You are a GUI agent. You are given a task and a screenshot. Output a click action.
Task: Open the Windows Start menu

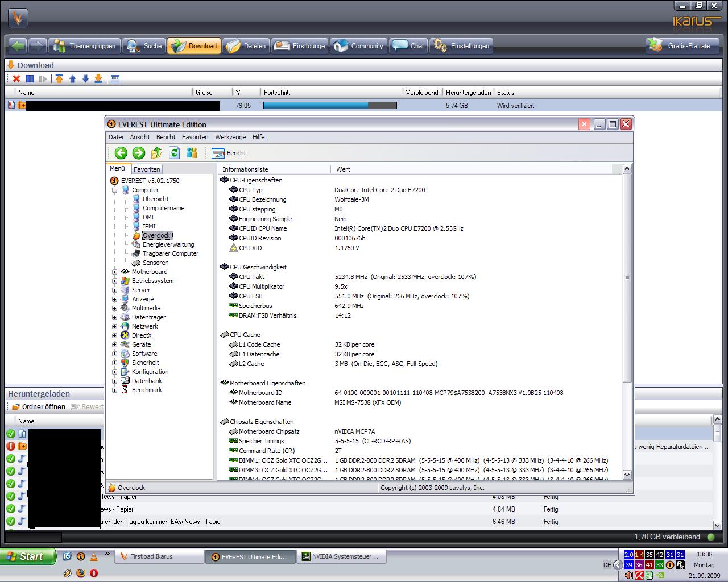(x=28, y=556)
